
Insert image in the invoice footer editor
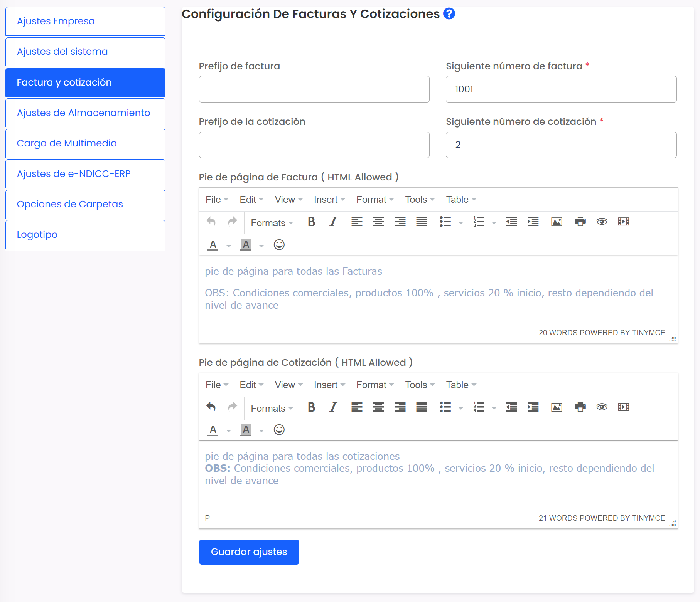coord(557,222)
